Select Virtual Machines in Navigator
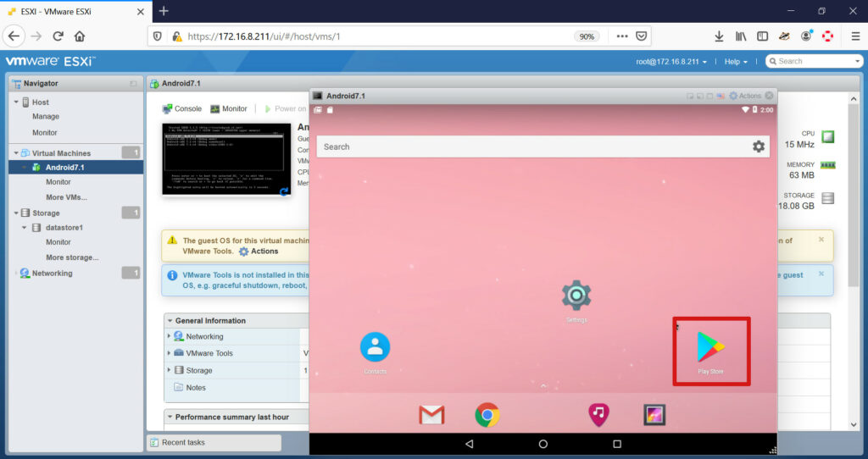Viewport: 868px width, 459px height. [x=61, y=153]
